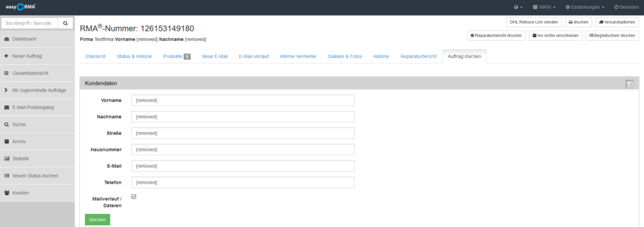Click the Suchbegriff / Barcode search field
644x227 pixels.
pos(30,23)
